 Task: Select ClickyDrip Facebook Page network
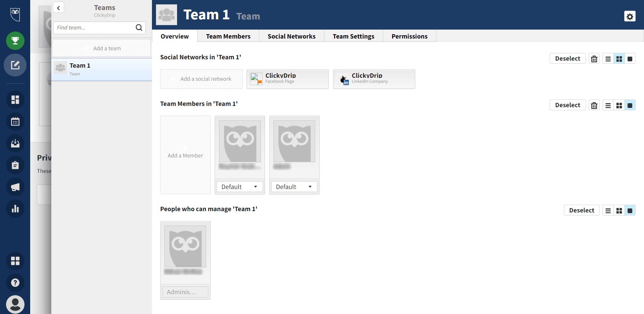pyautogui.click(x=287, y=79)
